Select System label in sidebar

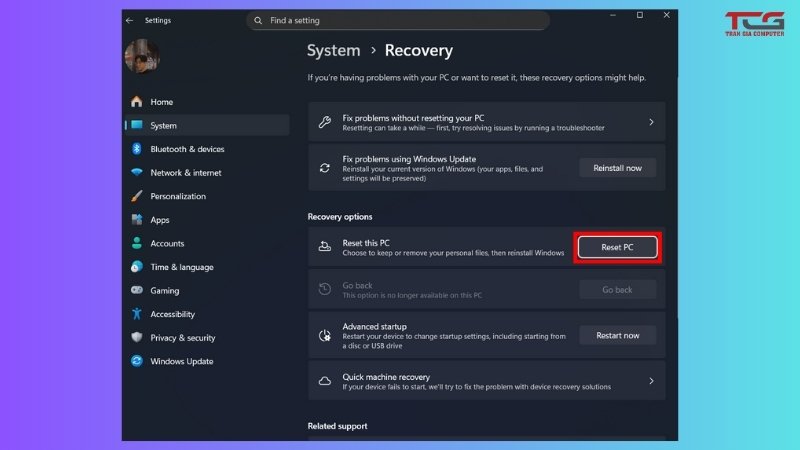click(x=163, y=126)
